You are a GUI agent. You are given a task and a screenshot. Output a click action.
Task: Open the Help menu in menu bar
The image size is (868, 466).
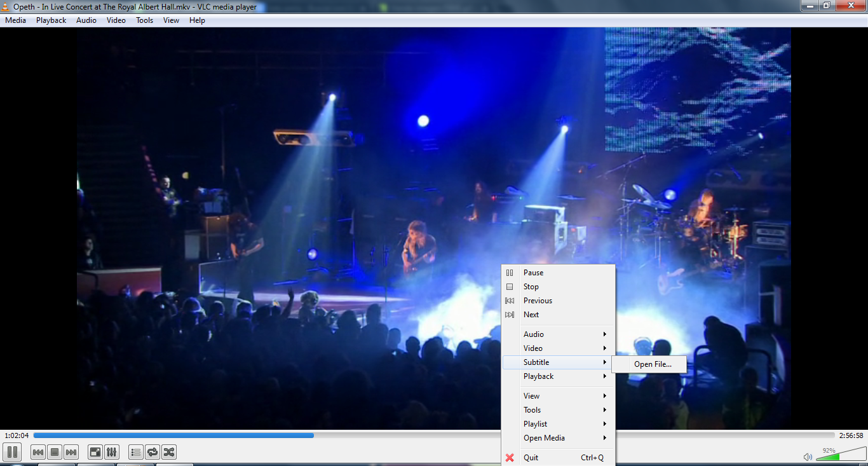[x=197, y=20]
